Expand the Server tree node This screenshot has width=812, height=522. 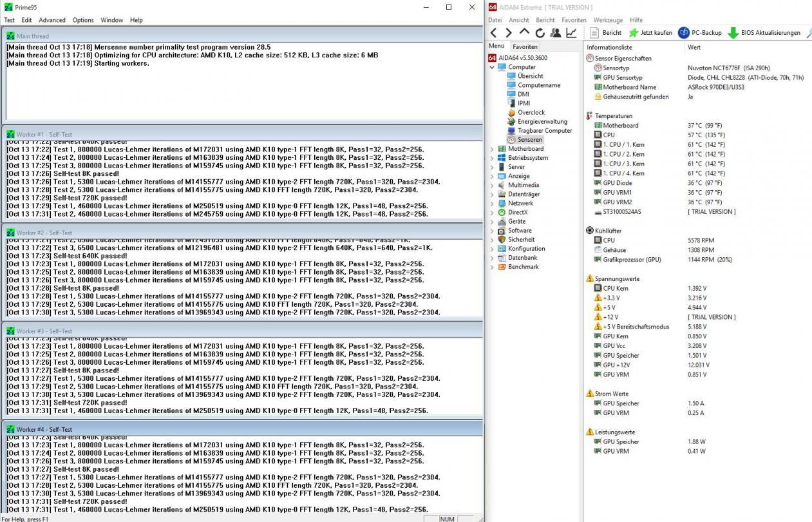[x=492, y=167]
